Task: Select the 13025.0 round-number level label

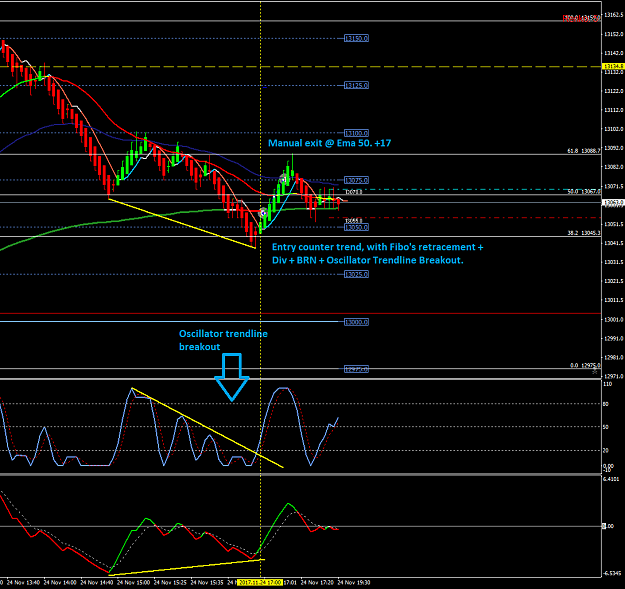Action: (356, 274)
